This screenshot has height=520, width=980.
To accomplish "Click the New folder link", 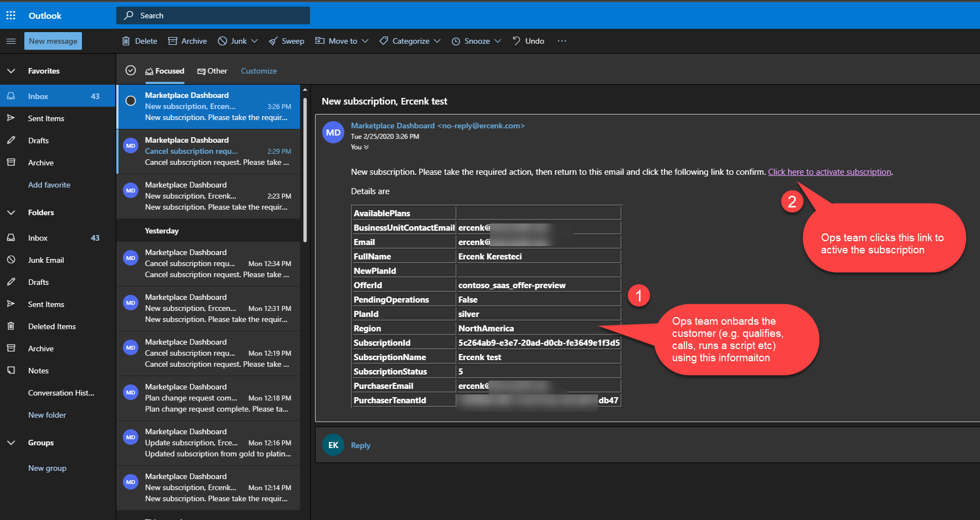I will pyautogui.click(x=47, y=415).
